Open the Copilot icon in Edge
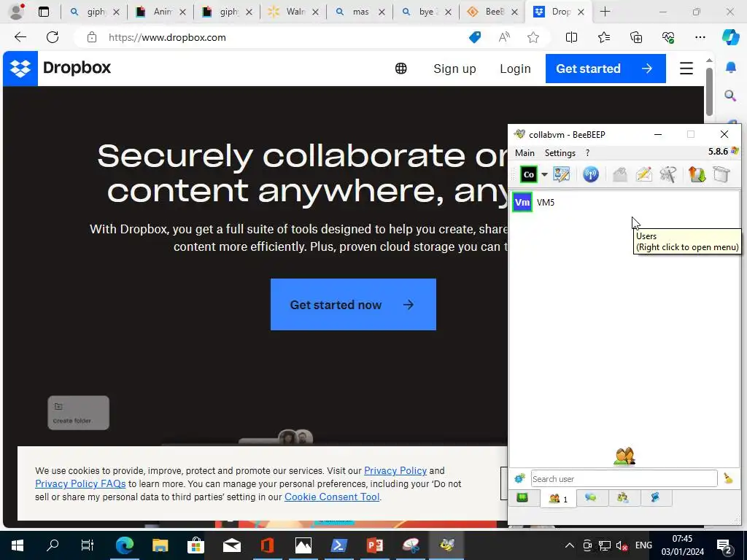The width and height of the screenshot is (747, 560). point(729,37)
